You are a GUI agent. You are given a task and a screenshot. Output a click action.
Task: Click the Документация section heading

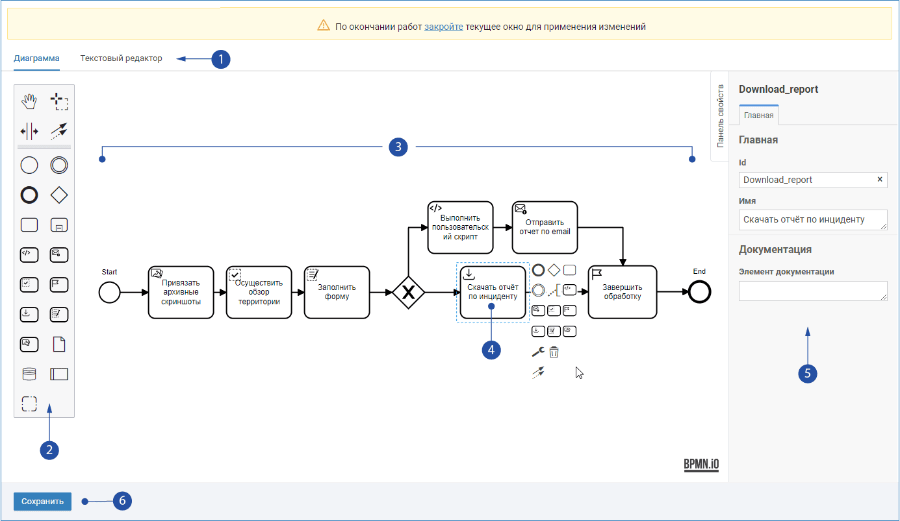point(775,250)
